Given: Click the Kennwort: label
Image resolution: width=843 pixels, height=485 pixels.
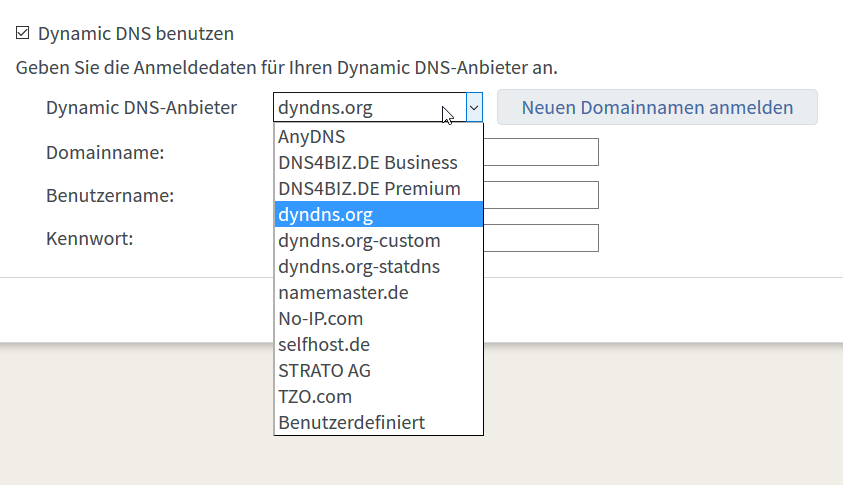Looking at the screenshot, I should [x=89, y=239].
